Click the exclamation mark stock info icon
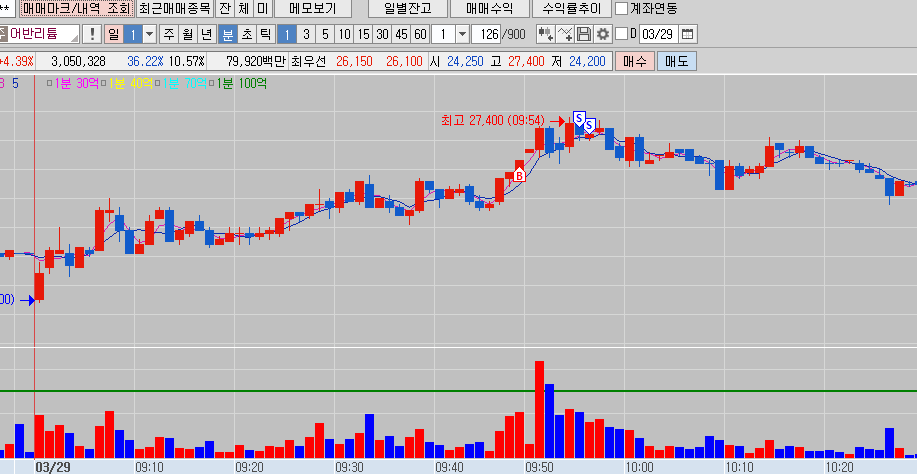The image size is (917, 474). pyautogui.click(x=93, y=34)
